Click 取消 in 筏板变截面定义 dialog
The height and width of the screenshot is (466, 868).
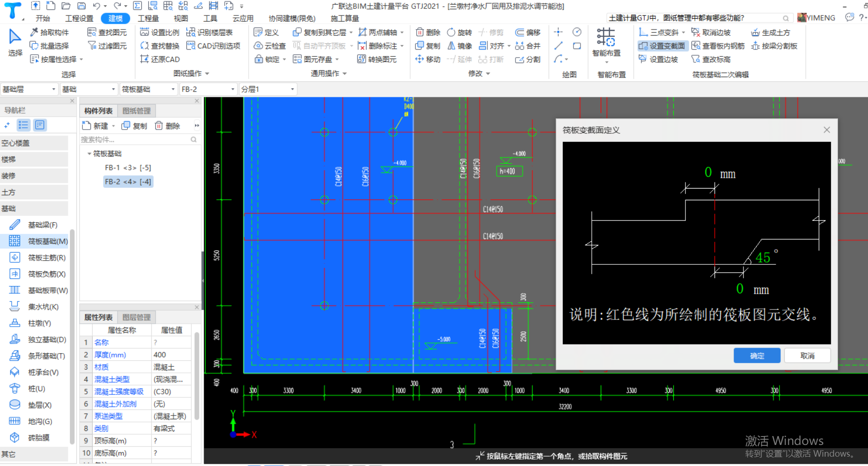(807, 356)
